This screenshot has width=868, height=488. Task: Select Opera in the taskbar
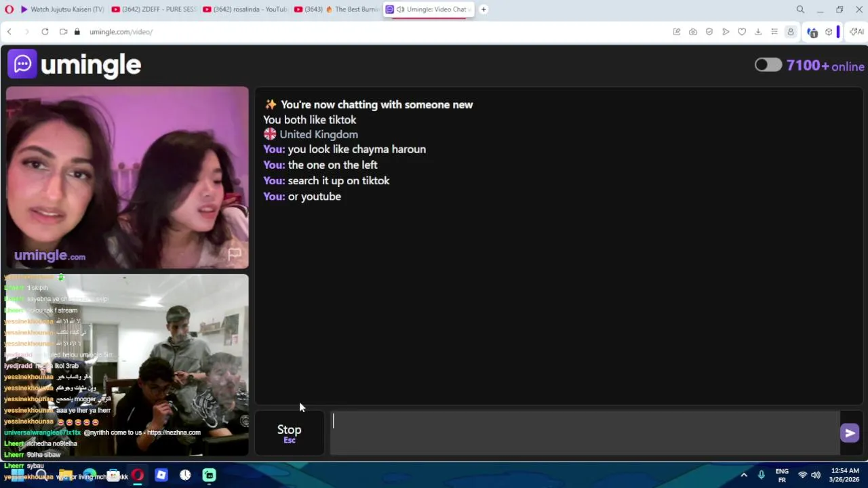137,475
